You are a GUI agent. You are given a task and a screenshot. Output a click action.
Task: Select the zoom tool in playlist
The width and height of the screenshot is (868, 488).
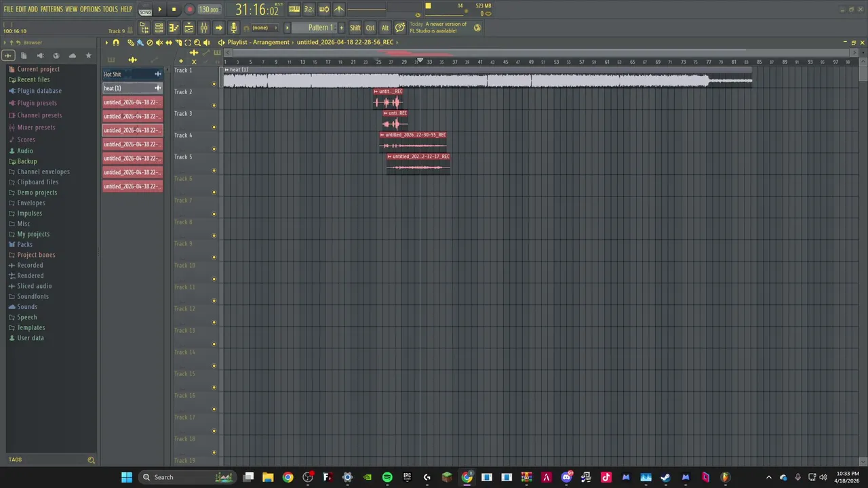click(x=197, y=43)
